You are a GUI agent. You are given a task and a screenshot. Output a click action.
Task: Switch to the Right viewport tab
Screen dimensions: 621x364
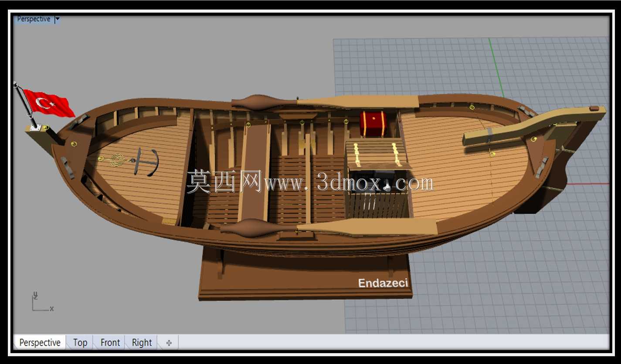pos(142,343)
